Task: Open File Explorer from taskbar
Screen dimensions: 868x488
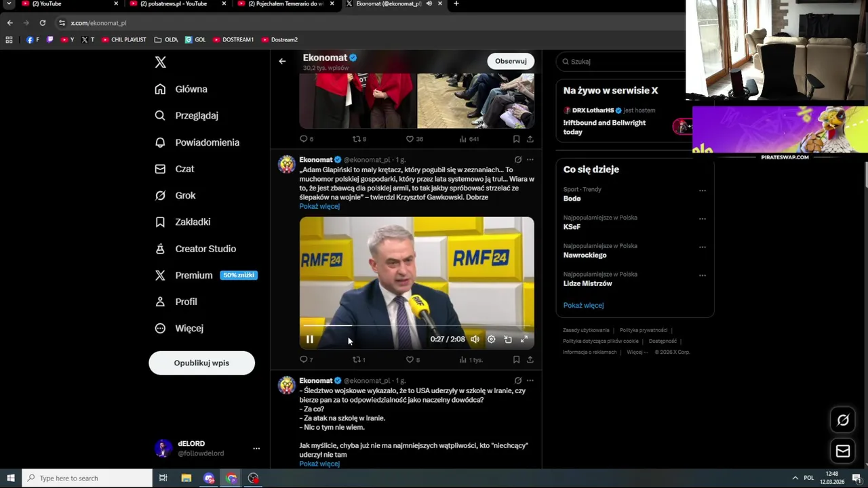Action: click(x=186, y=478)
